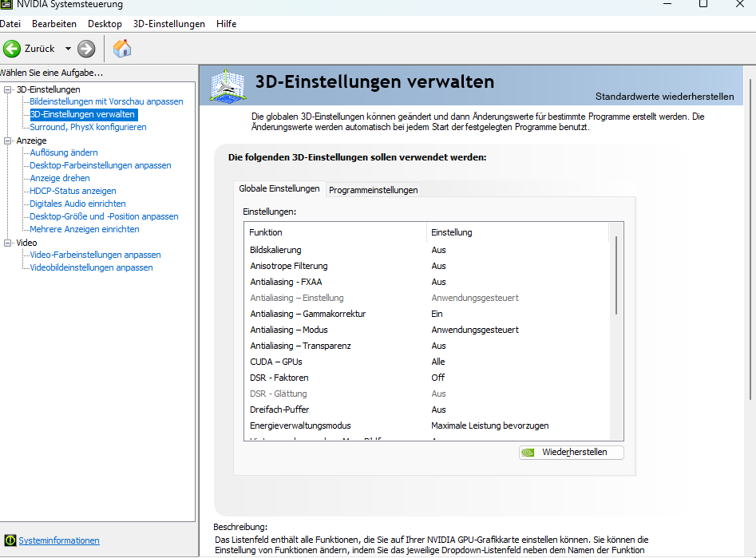Click the green Zurück back arrow icon
This screenshot has width=756, height=558.
tap(11, 49)
